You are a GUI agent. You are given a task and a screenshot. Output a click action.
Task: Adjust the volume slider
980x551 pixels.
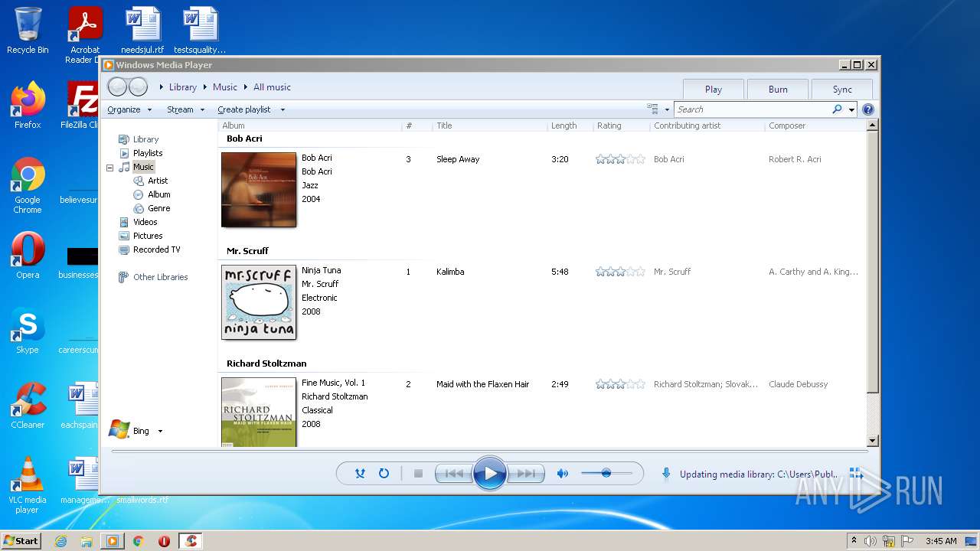[x=606, y=474]
